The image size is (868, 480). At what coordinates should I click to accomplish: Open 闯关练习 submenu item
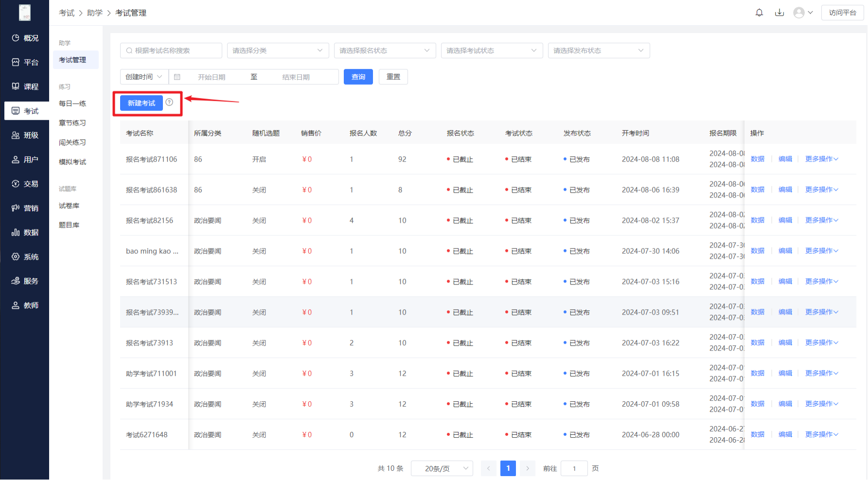coord(72,142)
